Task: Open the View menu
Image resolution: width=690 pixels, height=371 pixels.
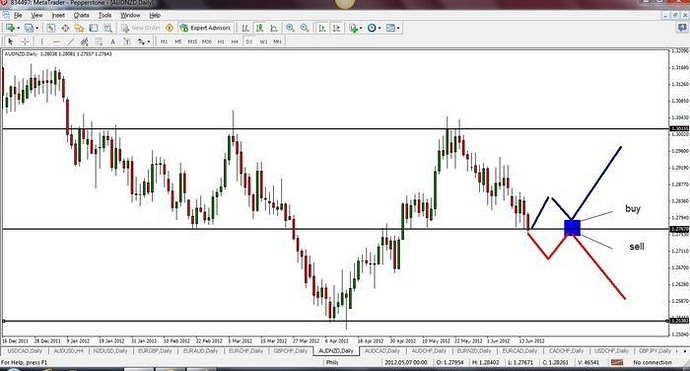Action: (37, 15)
